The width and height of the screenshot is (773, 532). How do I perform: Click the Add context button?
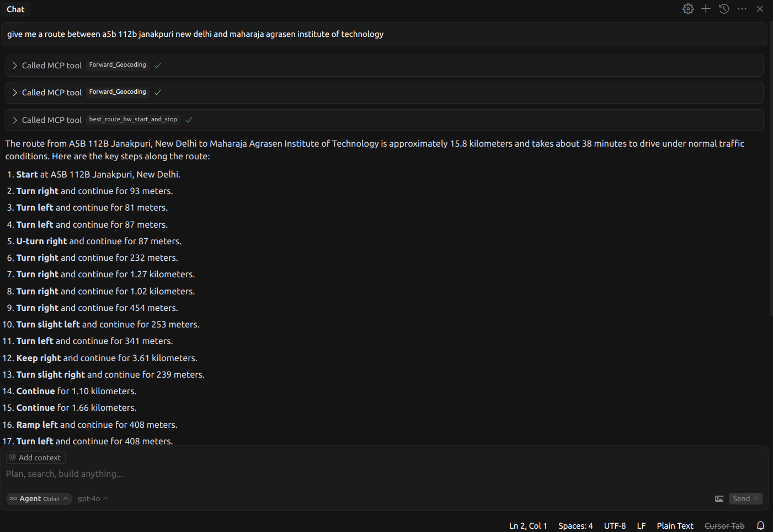tap(36, 458)
